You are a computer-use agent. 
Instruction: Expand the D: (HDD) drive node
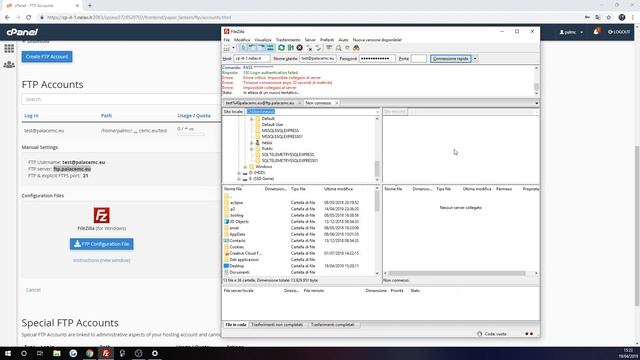click(239, 173)
